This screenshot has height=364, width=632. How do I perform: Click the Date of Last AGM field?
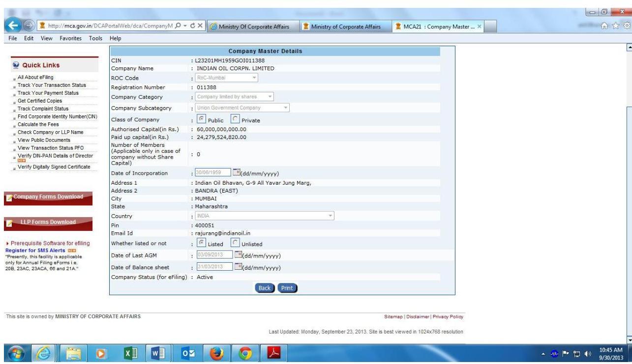click(213, 255)
